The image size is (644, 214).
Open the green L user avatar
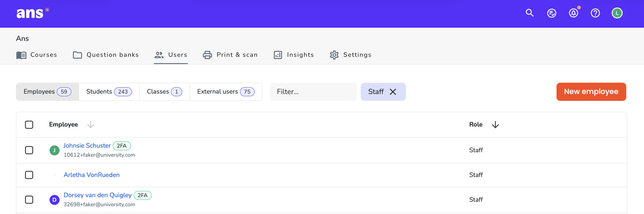[617, 13]
